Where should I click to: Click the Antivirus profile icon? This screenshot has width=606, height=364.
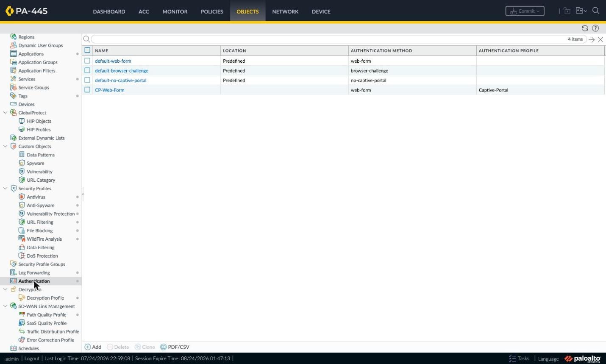[22, 197]
